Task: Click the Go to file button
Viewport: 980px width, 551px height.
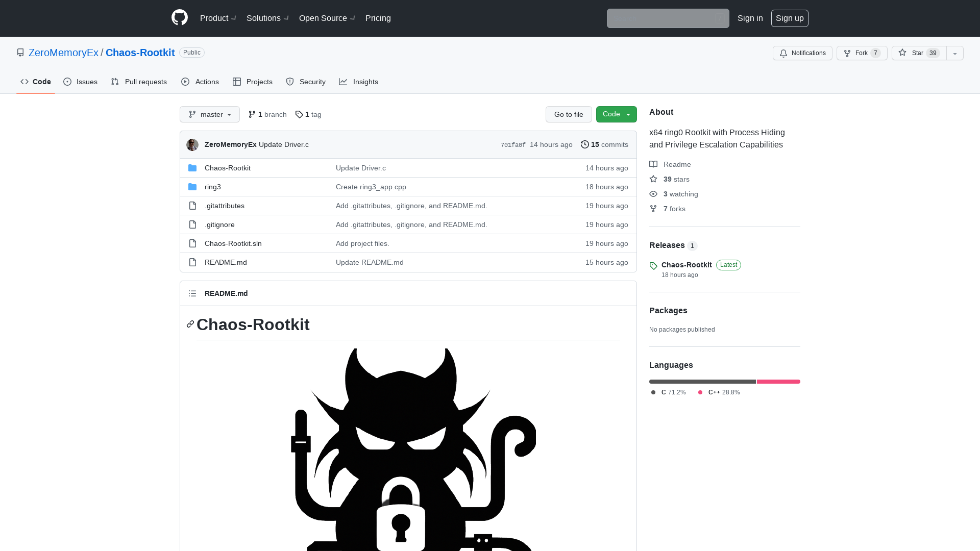Action: (569, 114)
